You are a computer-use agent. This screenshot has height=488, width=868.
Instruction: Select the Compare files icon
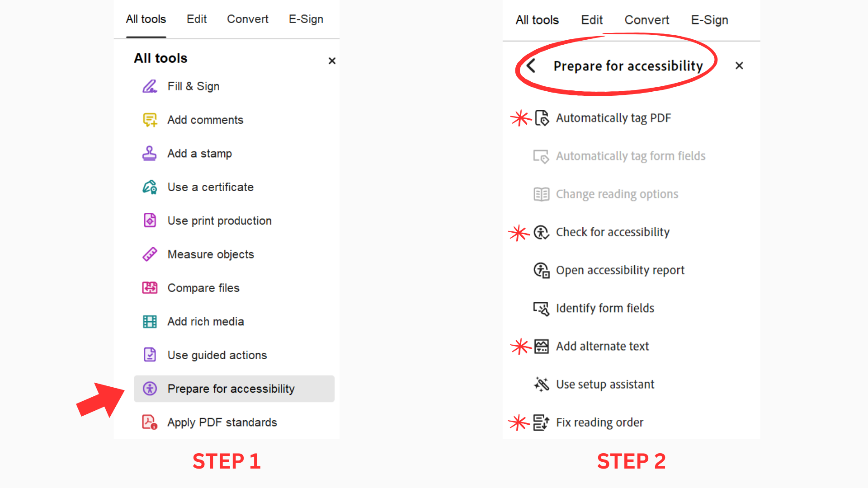pos(150,288)
